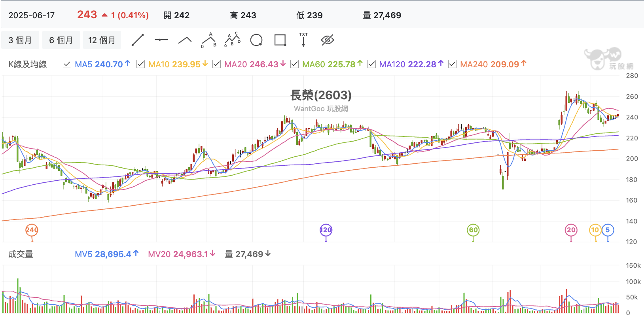Switch chart range to 3 個月
The width and height of the screenshot is (644, 318).
pyautogui.click(x=20, y=40)
